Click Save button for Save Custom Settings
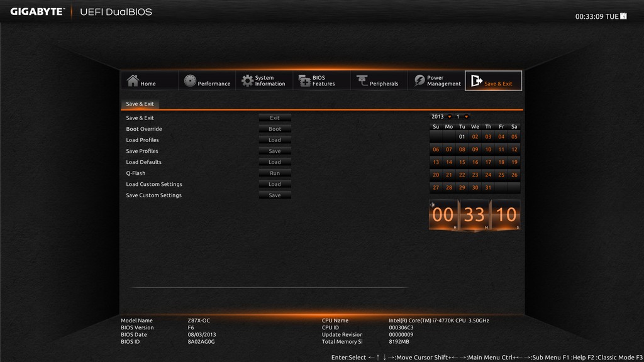This screenshot has height=362, width=644. 275,195
